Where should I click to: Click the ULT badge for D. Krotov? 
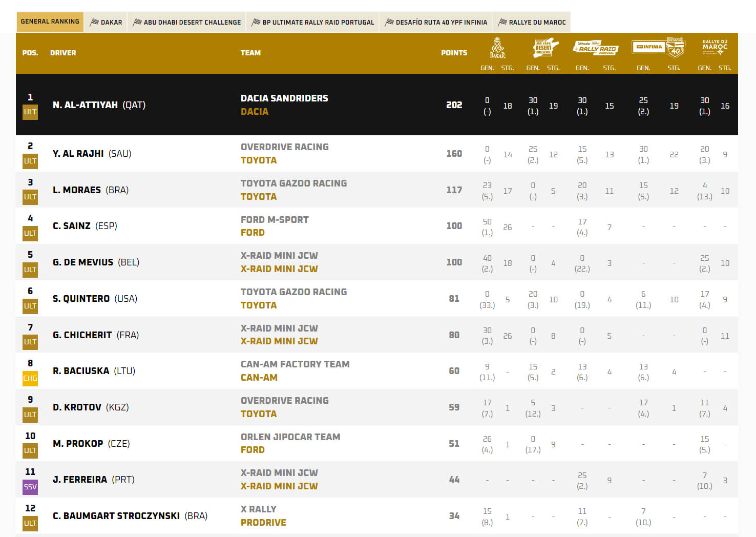(30, 415)
